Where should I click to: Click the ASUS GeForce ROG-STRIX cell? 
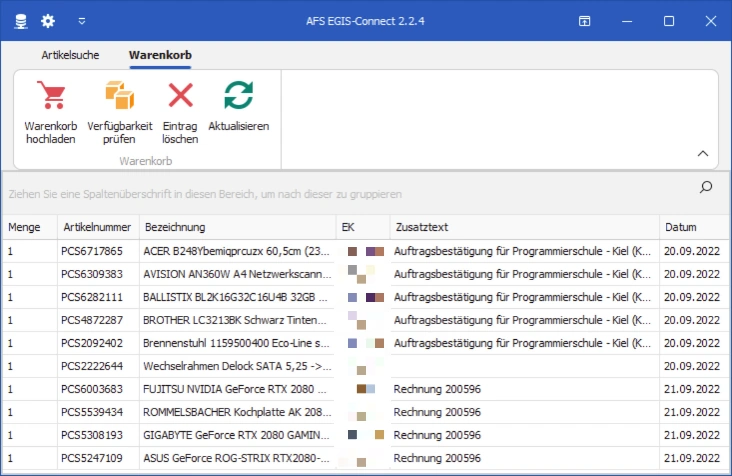pyautogui.click(x=237, y=458)
